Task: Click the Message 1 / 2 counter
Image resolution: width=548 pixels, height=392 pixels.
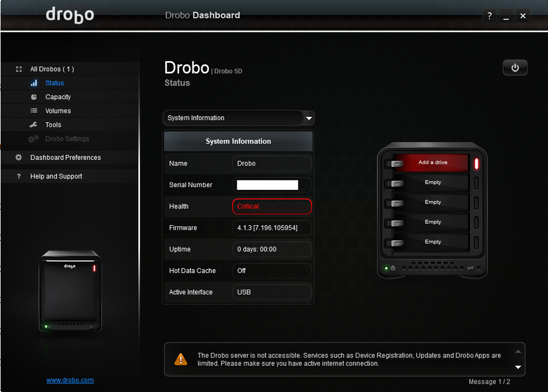Action: (x=489, y=381)
